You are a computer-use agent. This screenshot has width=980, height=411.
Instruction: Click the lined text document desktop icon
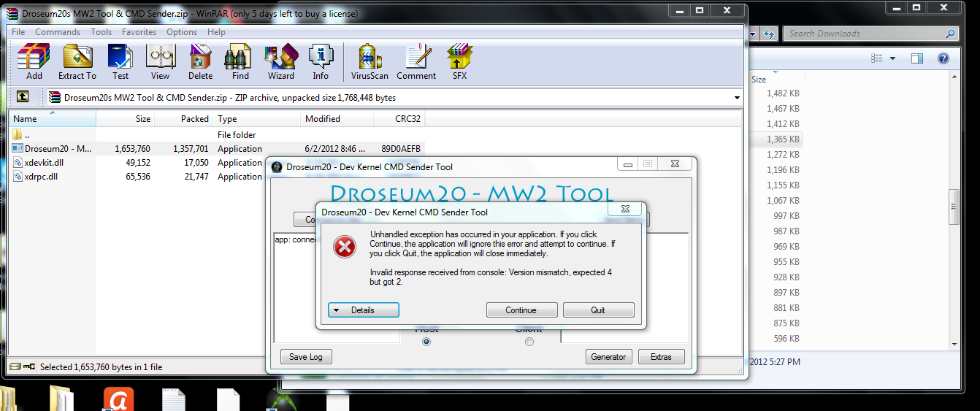point(173,400)
